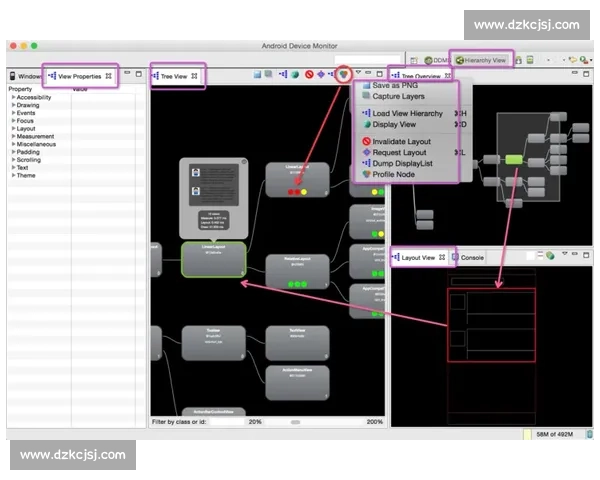
Task: Click the green device icon after Hierarchy View
Action: [x=530, y=60]
